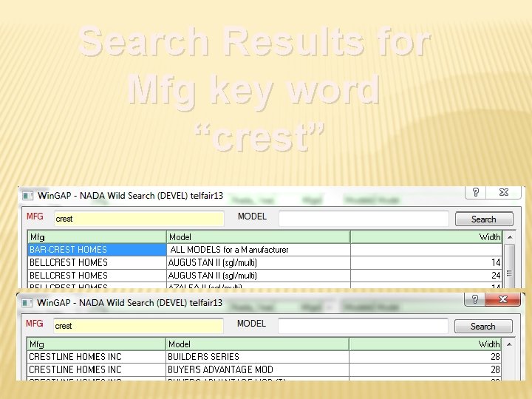Screen dimensions: 532x399
Task: Click scrollbar thumb in upper results list
Action: pos(510,267)
